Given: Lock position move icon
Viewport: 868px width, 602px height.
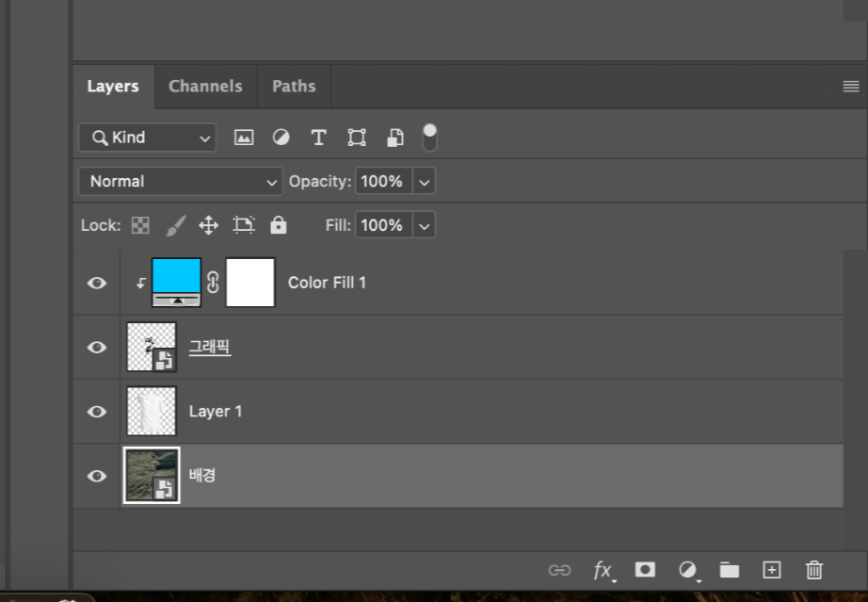Looking at the screenshot, I should point(209,225).
